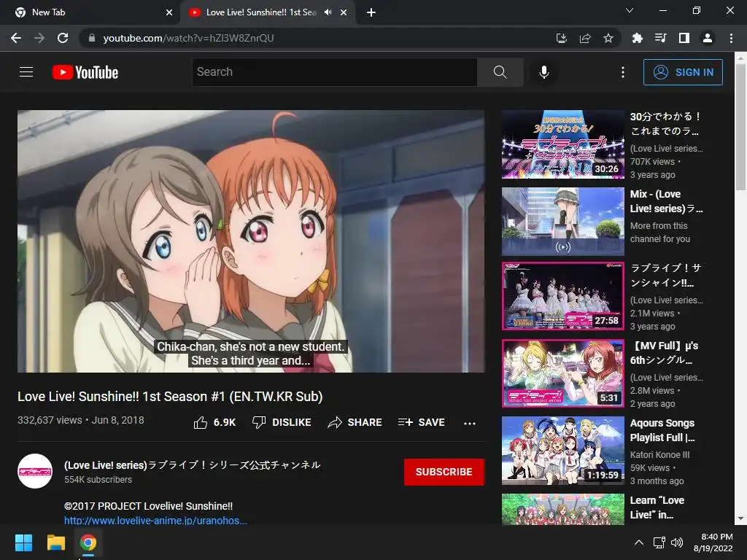747x560 pixels.
Task: Show hidden tray icons chevron
Action: point(639,542)
